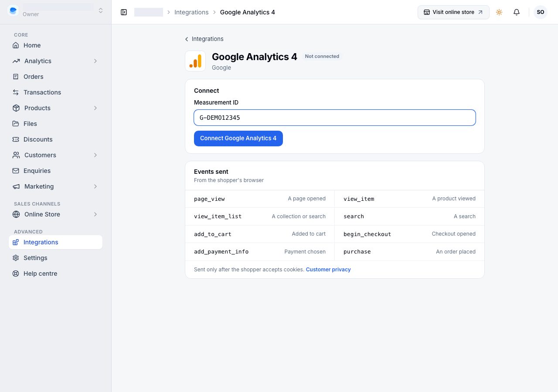Open the SO user avatar menu
The height and width of the screenshot is (392, 558).
[541, 12]
